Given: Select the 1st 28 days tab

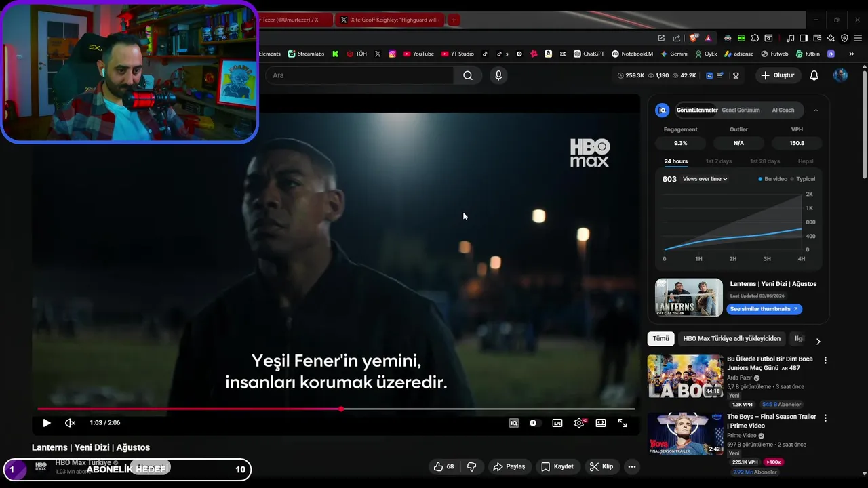Looking at the screenshot, I should coord(765,161).
